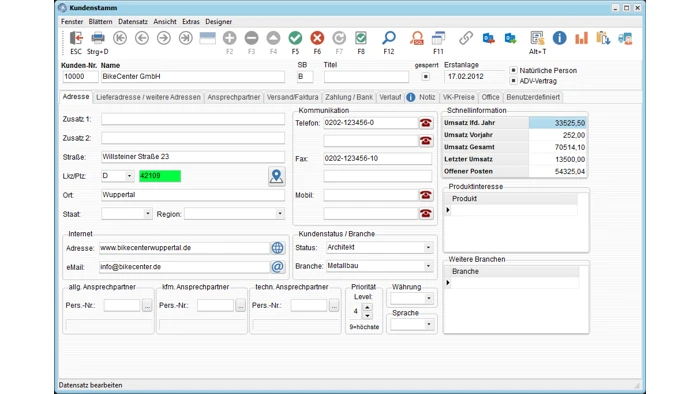
Task: Toggle the Natürliche Person checkbox
Action: [513, 70]
